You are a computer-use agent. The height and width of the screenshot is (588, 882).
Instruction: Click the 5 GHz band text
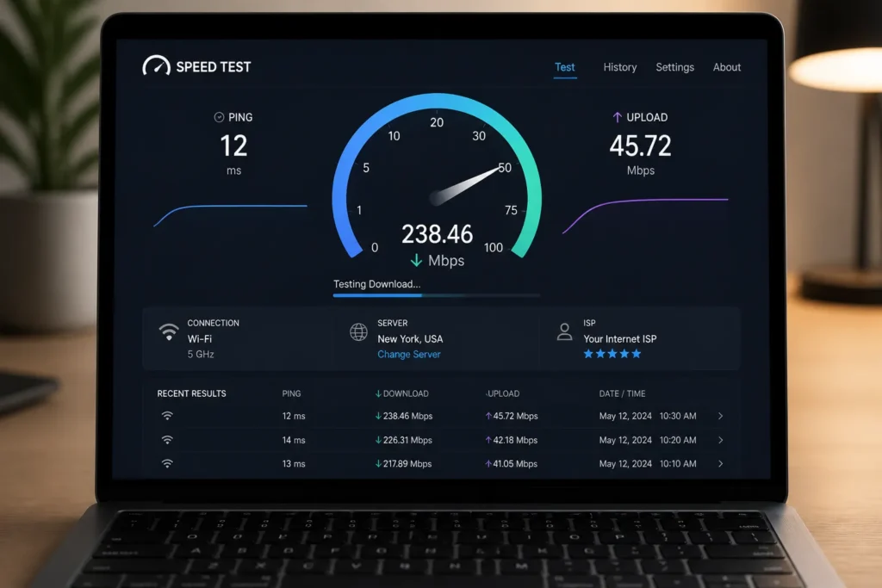[x=201, y=354]
